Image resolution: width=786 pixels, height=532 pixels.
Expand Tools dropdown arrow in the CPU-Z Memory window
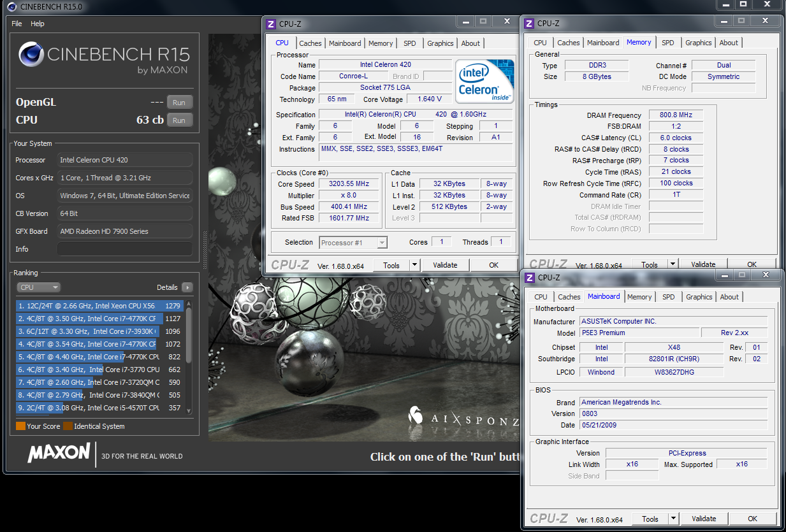[x=673, y=264]
